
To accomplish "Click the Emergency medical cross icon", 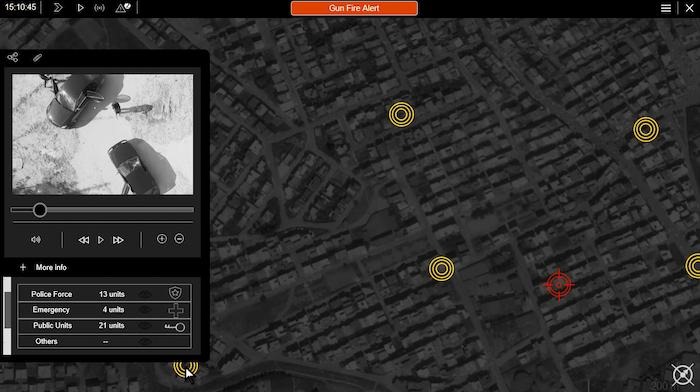I will point(175,310).
